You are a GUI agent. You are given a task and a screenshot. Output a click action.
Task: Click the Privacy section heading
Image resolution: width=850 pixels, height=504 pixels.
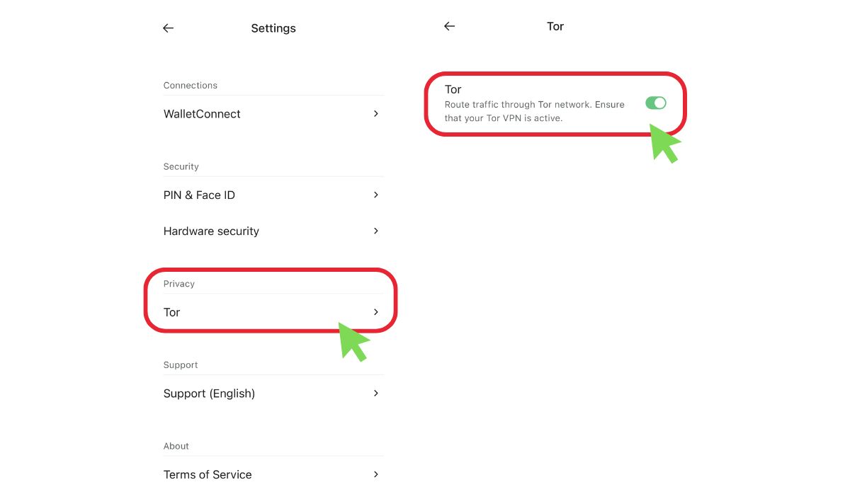click(x=179, y=284)
